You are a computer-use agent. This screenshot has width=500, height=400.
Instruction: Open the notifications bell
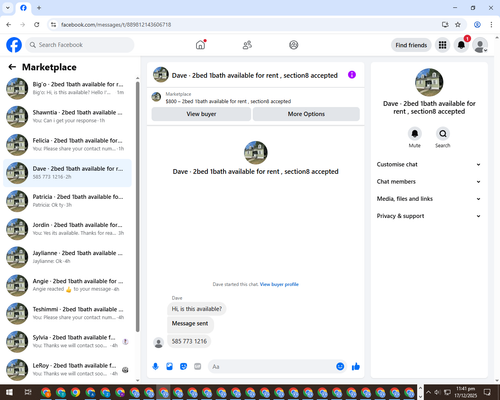pos(461,45)
